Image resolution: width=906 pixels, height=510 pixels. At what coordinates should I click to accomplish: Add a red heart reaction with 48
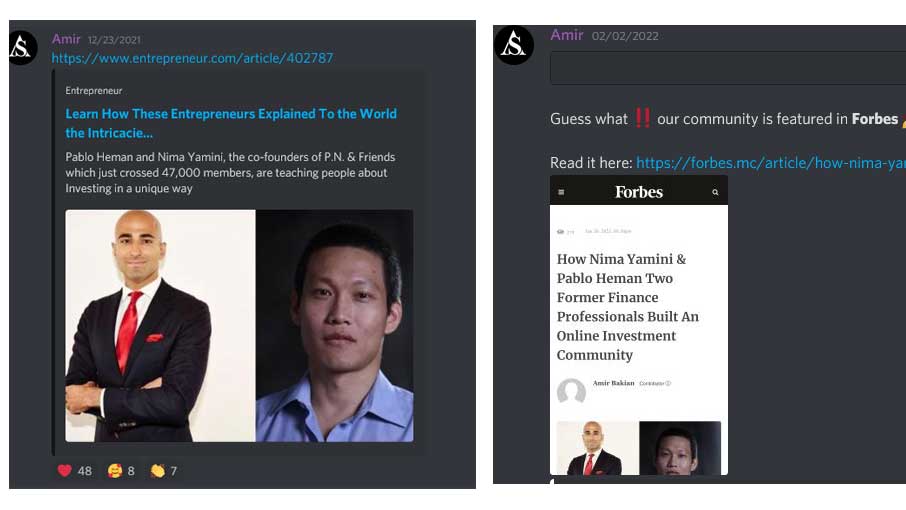click(x=75, y=471)
